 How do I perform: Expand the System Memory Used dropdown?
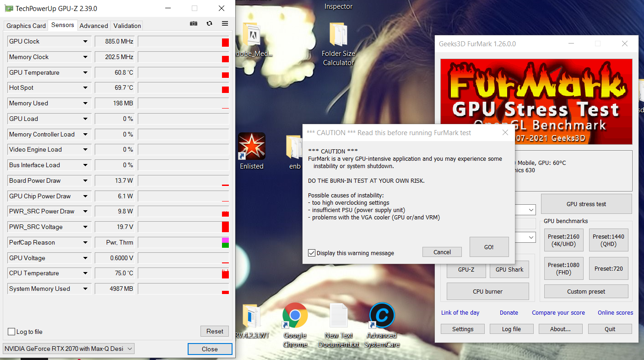point(85,289)
